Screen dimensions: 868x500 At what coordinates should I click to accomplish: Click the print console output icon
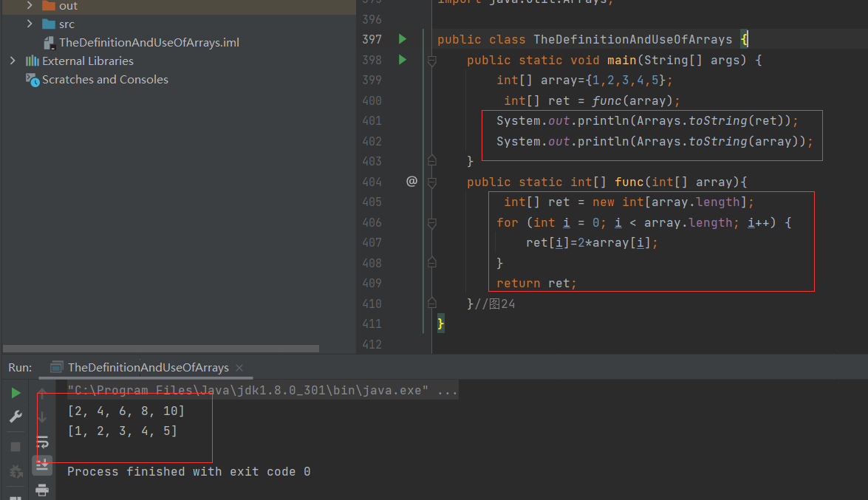[42, 490]
